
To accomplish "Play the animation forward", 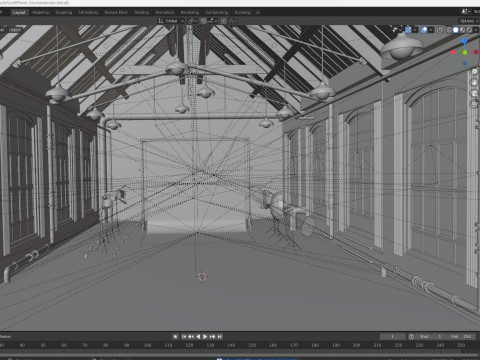I will [x=205, y=337].
